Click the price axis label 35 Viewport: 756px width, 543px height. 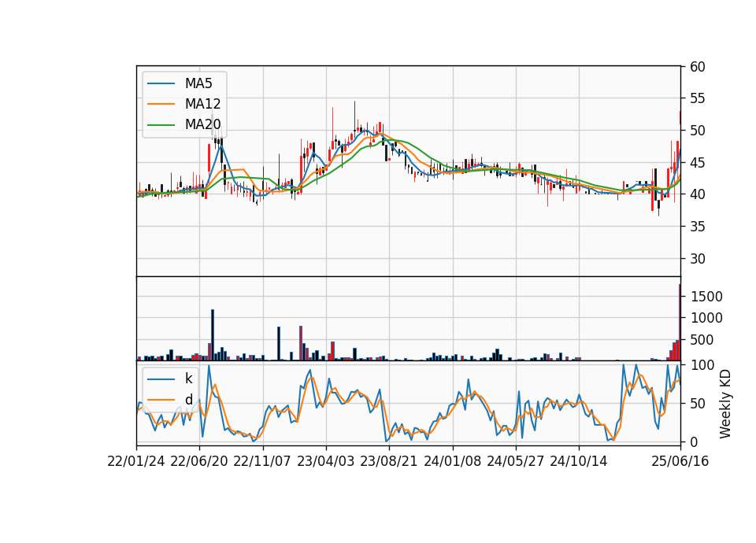coord(698,227)
